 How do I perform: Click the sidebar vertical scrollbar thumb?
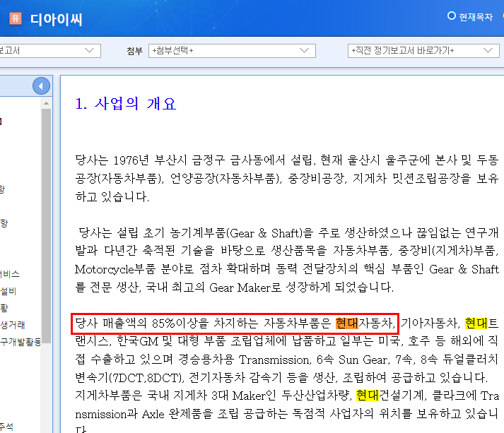coord(46,226)
